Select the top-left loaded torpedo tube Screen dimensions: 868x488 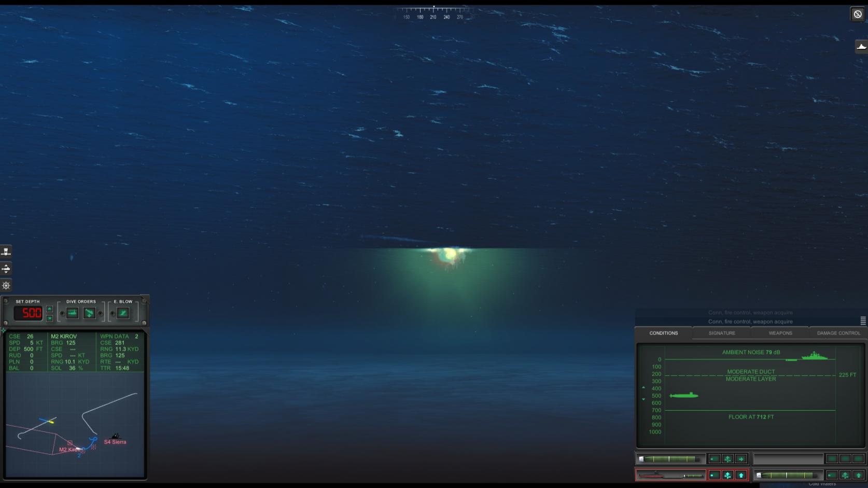(670, 459)
